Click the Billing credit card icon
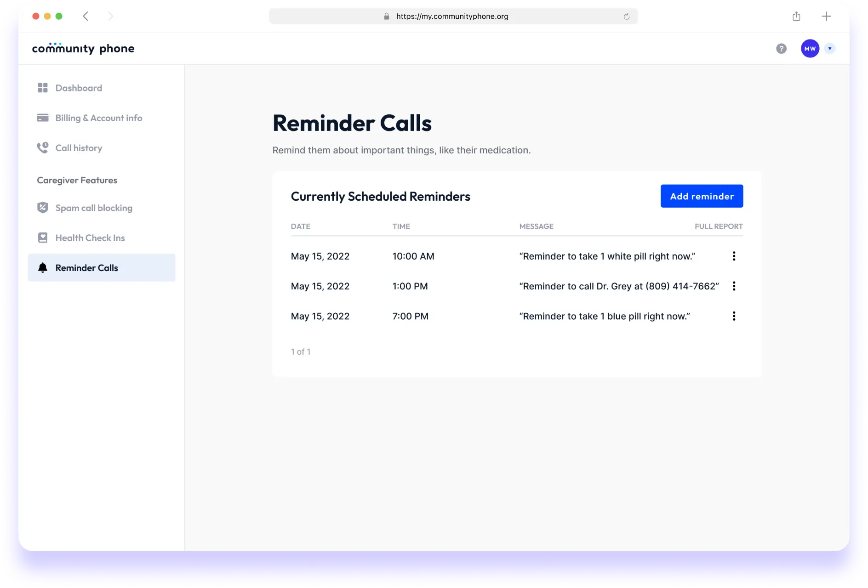 (x=43, y=118)
